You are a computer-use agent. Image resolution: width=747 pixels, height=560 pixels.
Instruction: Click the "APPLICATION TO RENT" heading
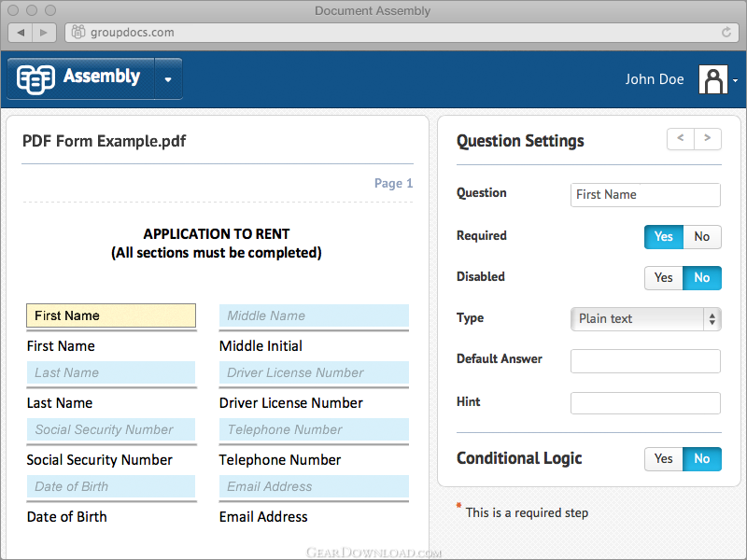[217, 234]
